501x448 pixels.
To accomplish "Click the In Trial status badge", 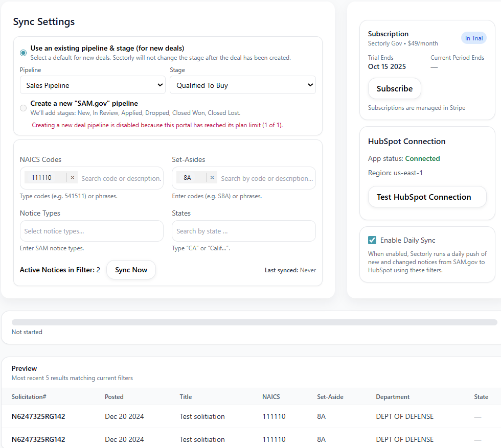I will pos(473,38).
